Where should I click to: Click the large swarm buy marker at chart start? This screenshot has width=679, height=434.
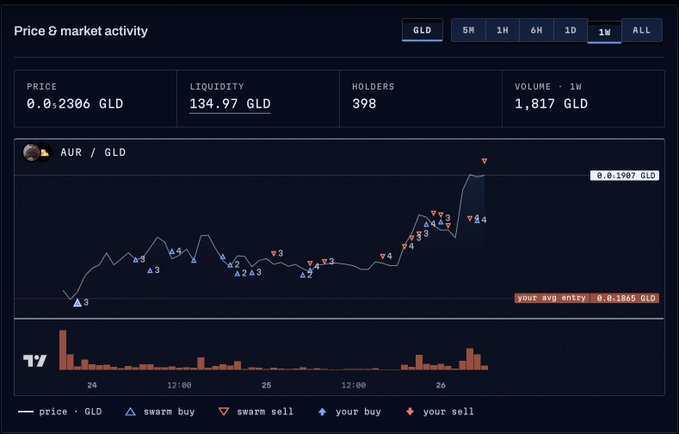coord(78,303)
